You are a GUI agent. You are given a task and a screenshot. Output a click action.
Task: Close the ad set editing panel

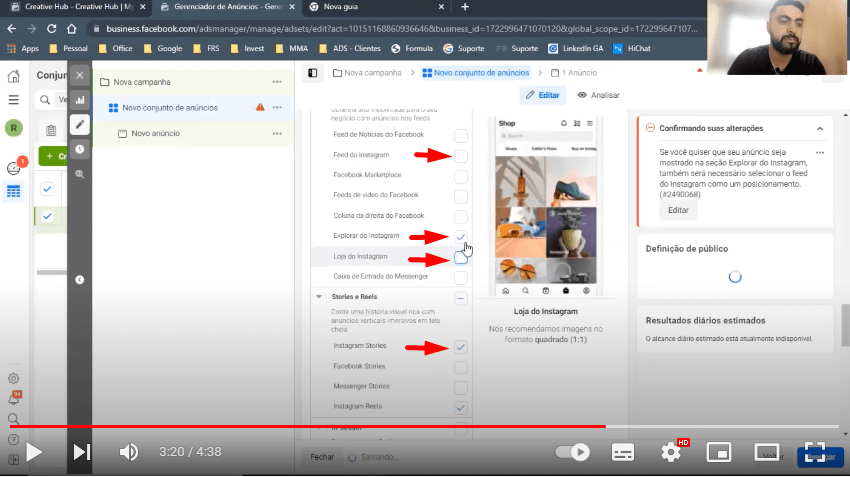pos(80,75)
